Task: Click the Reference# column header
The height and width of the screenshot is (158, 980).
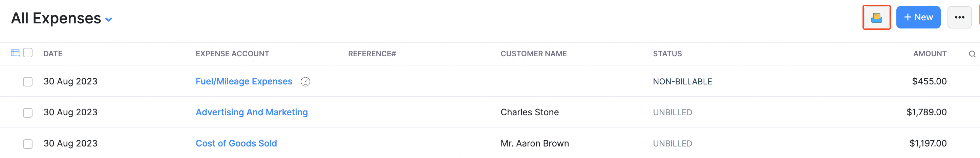Action: [x=372, y=54]
